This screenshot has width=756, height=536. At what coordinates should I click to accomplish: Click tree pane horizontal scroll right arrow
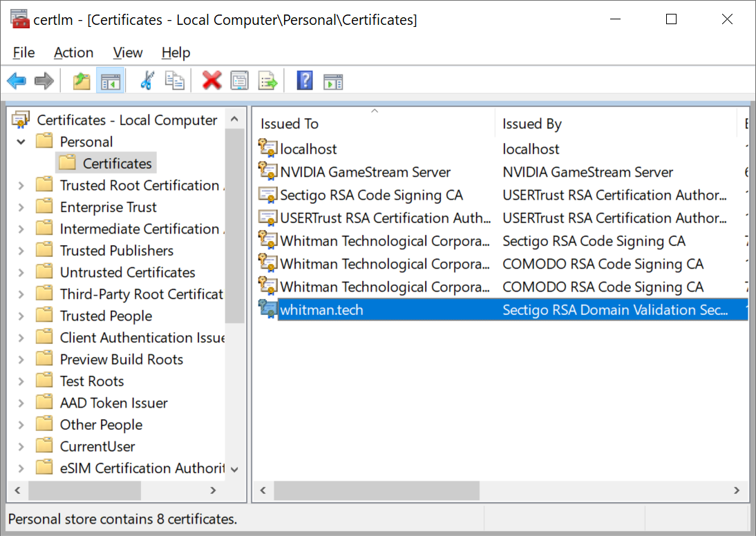click(213, 490)
